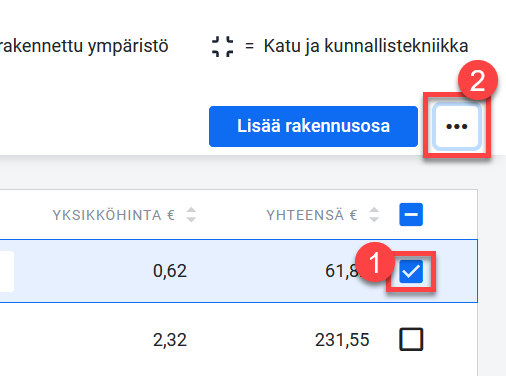The image size is (506, 376).
Task: Open the three-dot more actions menu
Action: point(457,126)
